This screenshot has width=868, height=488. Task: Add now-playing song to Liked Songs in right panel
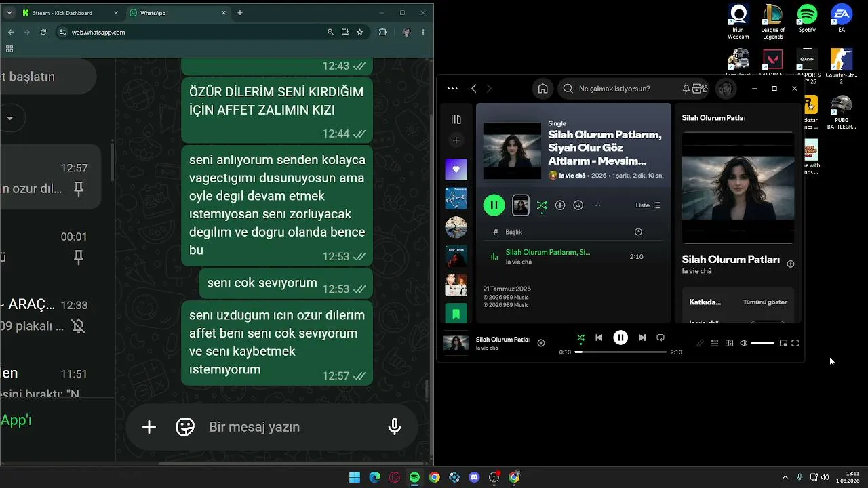[x=791, y=264]
